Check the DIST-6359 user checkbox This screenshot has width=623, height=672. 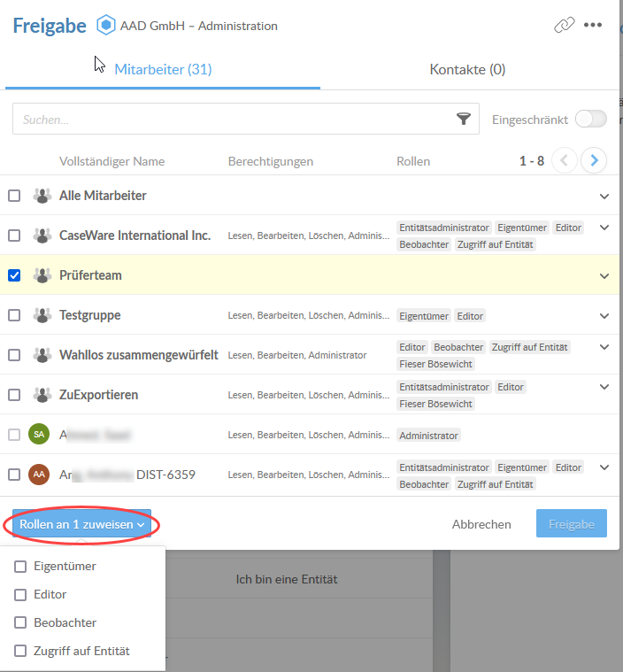point(14,475)
